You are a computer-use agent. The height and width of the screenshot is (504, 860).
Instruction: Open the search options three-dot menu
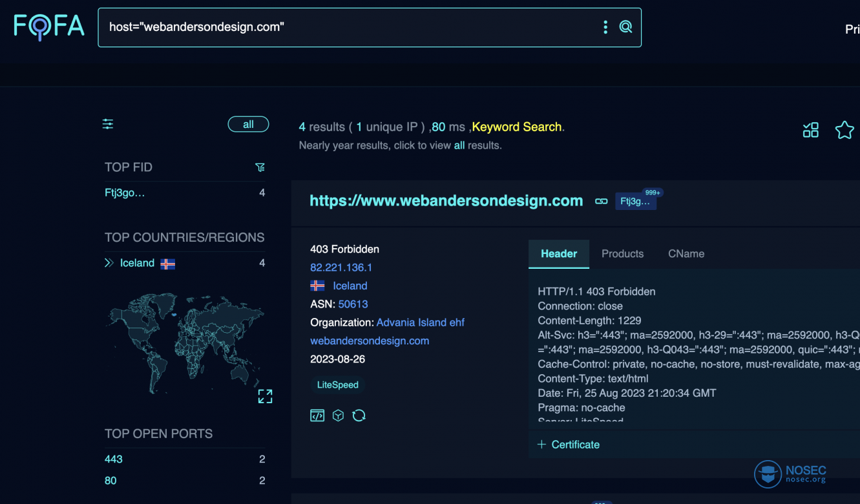tap(605, 27)
